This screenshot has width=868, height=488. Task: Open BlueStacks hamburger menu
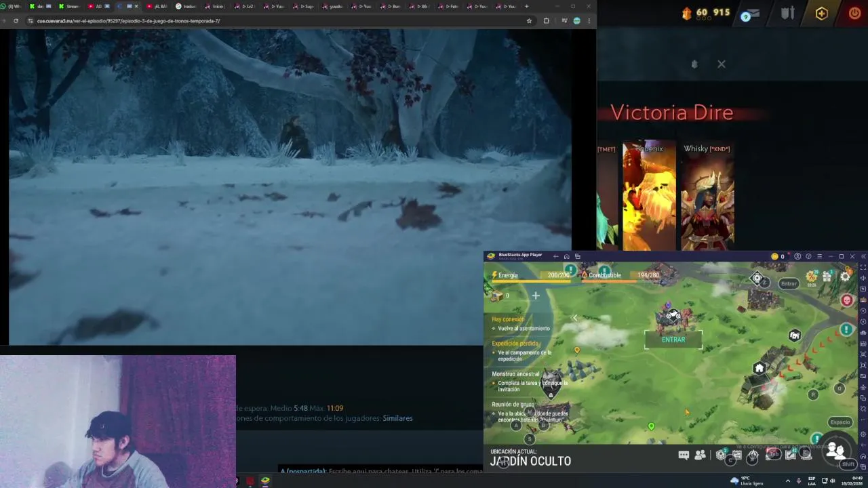pos(819,256)
